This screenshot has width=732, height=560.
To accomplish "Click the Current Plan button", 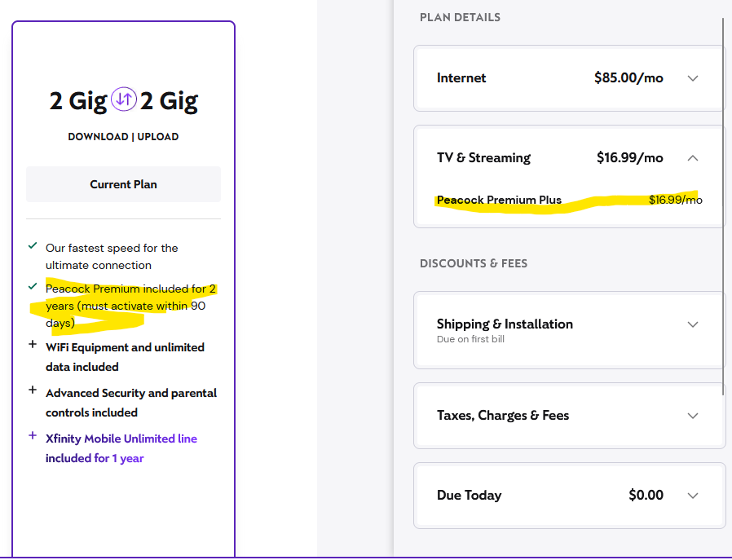I will tap(123, 184).
